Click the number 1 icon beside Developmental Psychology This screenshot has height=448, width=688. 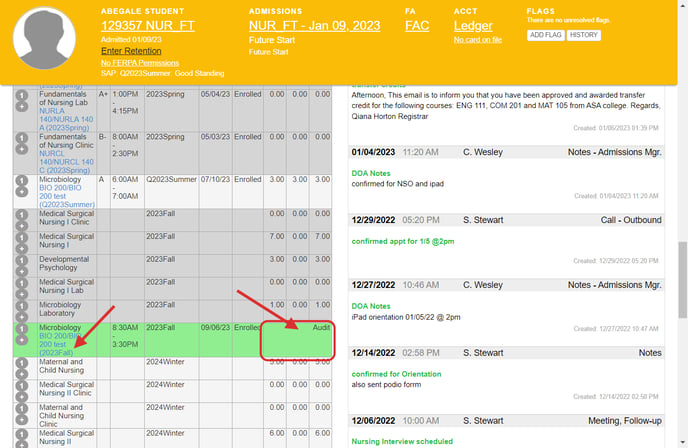[21, 258]
